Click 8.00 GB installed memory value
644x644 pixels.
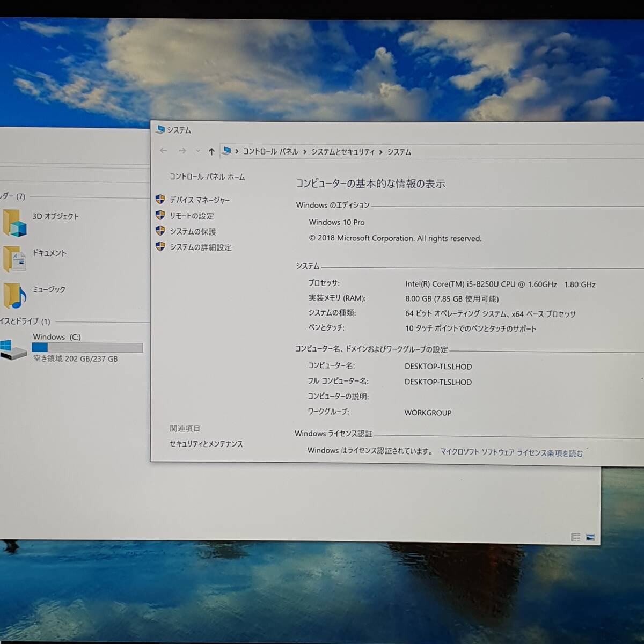click(452, 299)
